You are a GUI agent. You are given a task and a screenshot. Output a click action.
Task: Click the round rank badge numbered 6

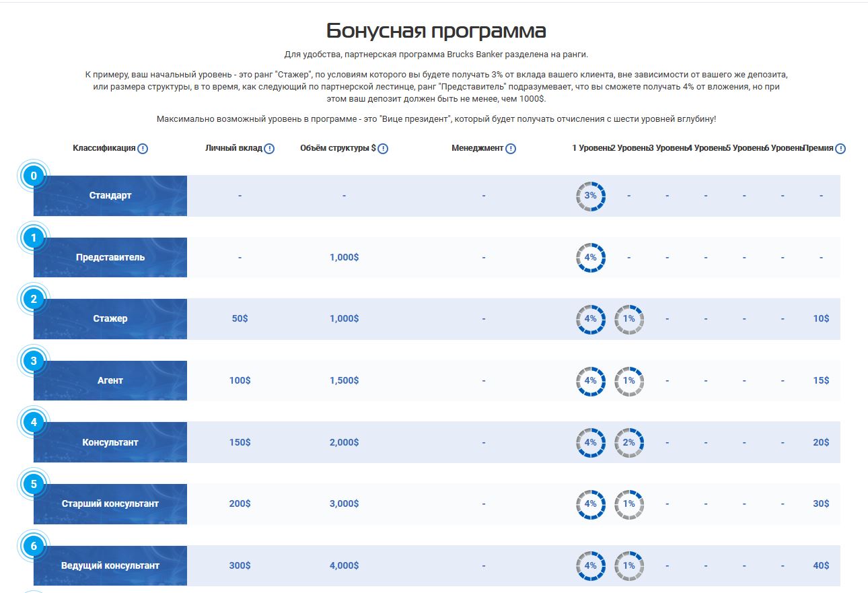coord(34,546)
